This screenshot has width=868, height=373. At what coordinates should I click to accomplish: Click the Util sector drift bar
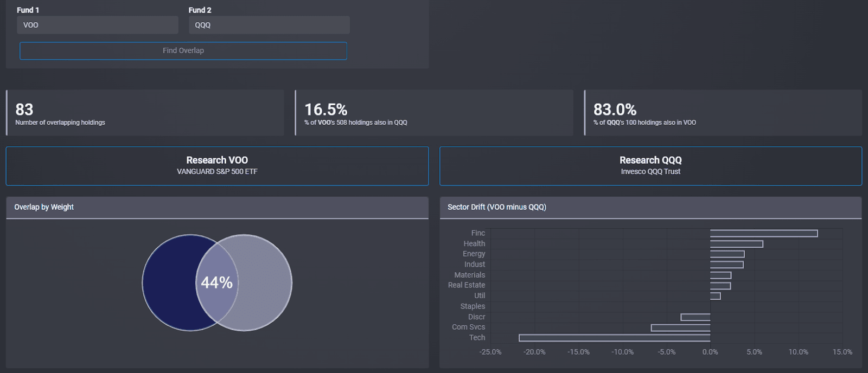(x=715, y=296)
